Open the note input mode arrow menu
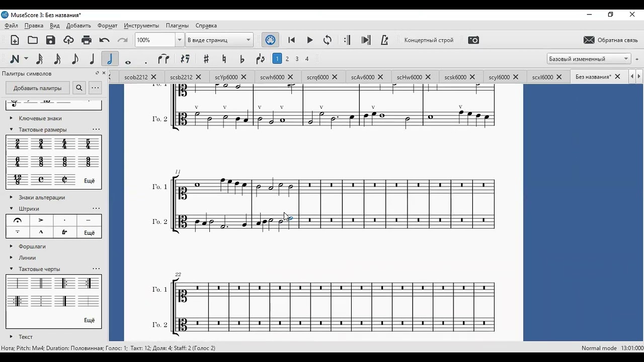 (26, 59)
